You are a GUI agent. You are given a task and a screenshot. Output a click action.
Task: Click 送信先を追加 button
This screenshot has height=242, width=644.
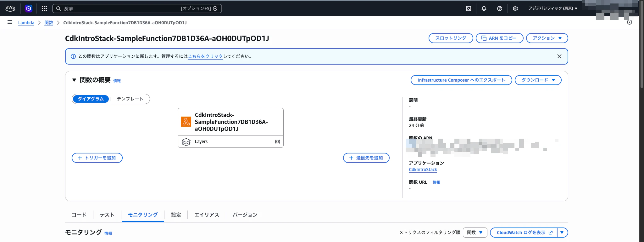tap(366, 158)
